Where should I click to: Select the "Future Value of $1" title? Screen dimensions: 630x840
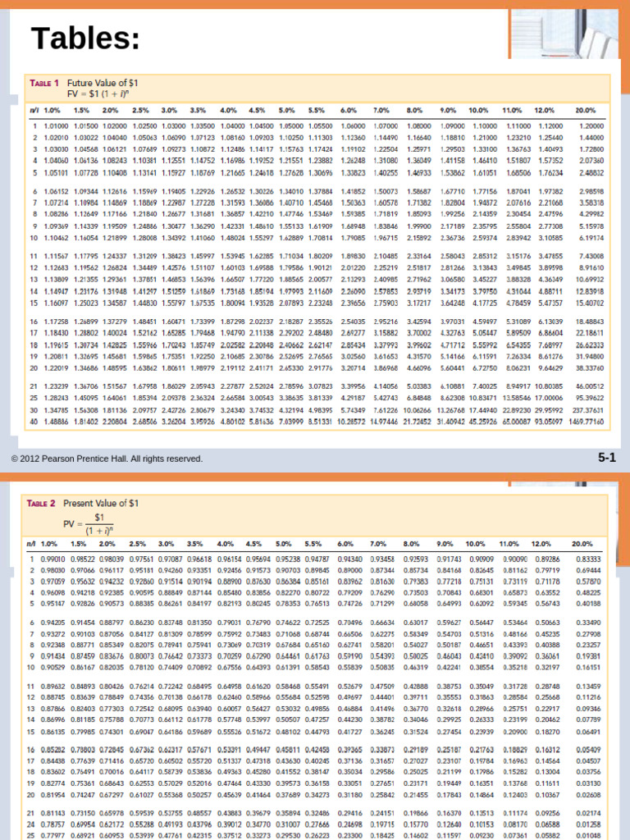click(103, 83)
